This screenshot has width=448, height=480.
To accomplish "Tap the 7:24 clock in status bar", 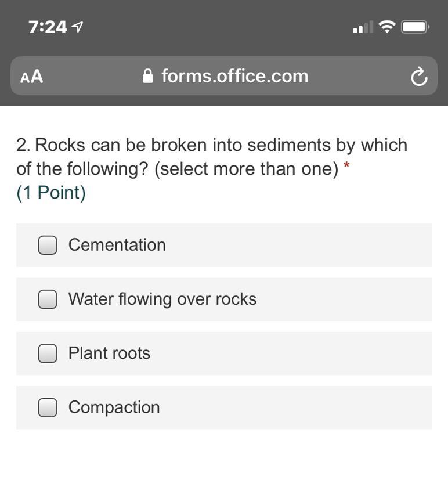I will click(x=48, y=27).
